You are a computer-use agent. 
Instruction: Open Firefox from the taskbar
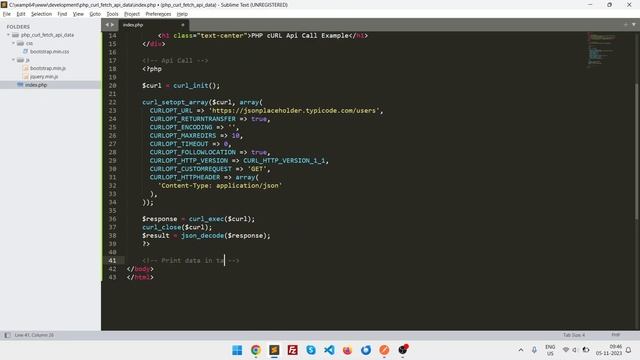[x=347, y=350]
